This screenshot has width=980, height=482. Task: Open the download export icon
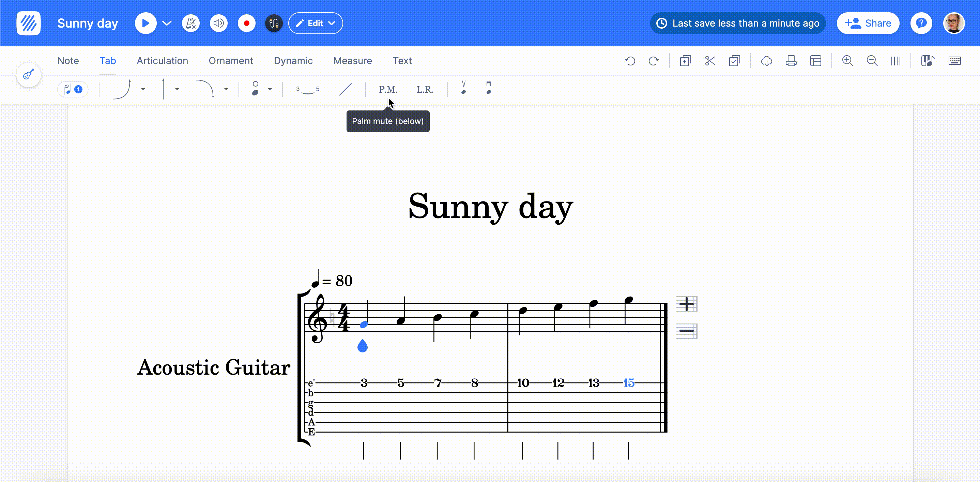(x=767, y=61)
